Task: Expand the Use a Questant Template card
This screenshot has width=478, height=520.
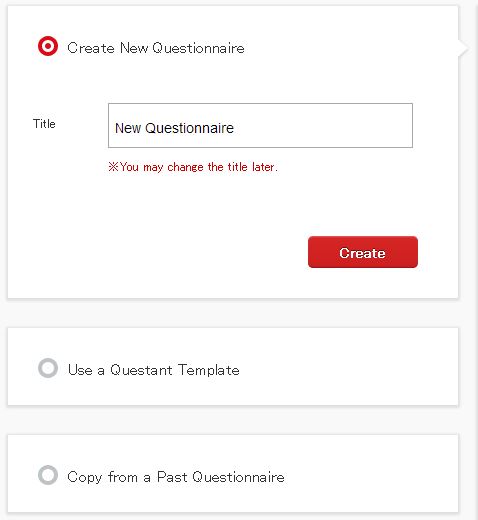Action: (233, 367)
